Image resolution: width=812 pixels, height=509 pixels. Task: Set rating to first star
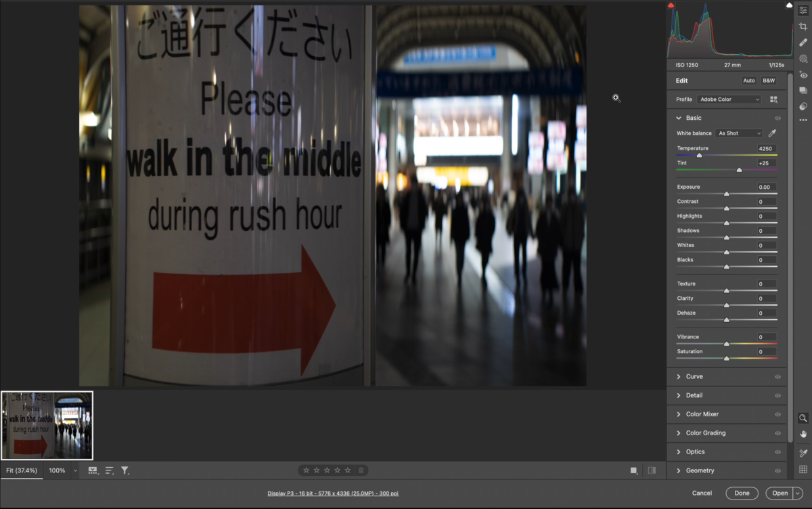click(x=306, y=470)
